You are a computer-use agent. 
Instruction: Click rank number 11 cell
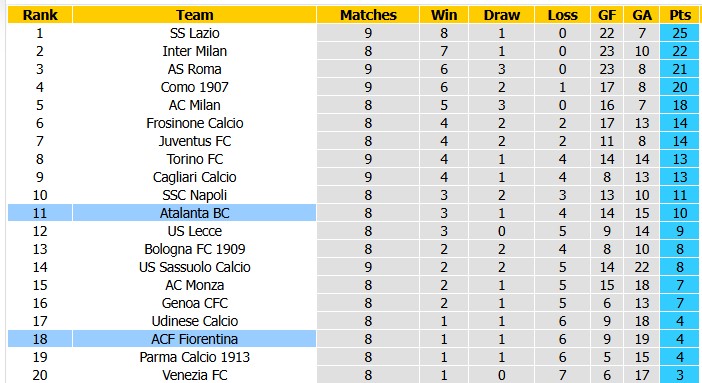(x=40, y=213)
